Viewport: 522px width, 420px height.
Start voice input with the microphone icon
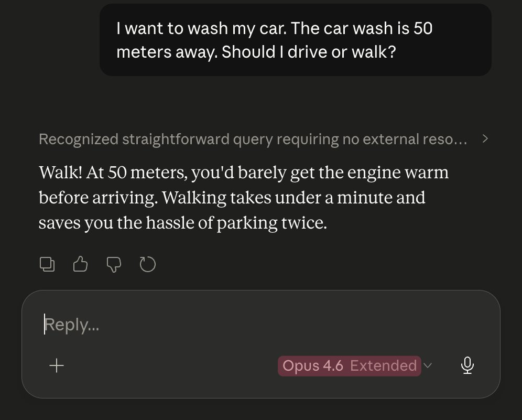[x=467, y=365]
